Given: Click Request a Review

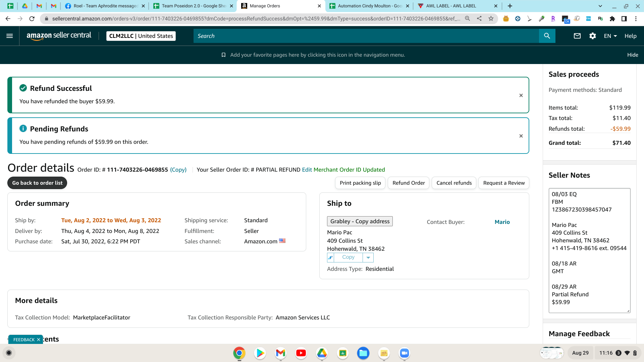Looking at the screenshot, I should click(504, 183).
